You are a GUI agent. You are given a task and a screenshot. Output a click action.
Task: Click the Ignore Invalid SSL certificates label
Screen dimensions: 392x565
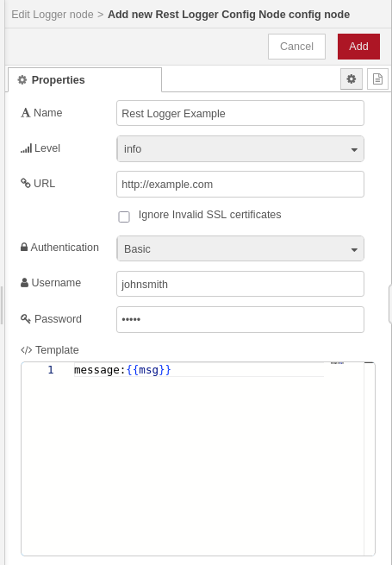(210, 215)
